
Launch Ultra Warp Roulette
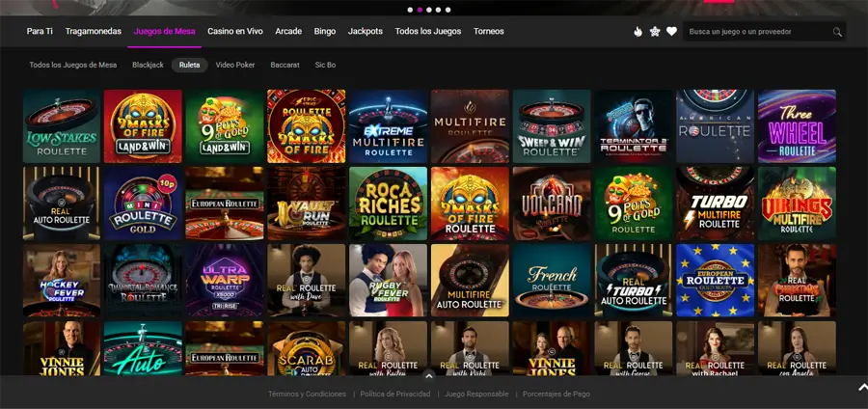(225, 281)
